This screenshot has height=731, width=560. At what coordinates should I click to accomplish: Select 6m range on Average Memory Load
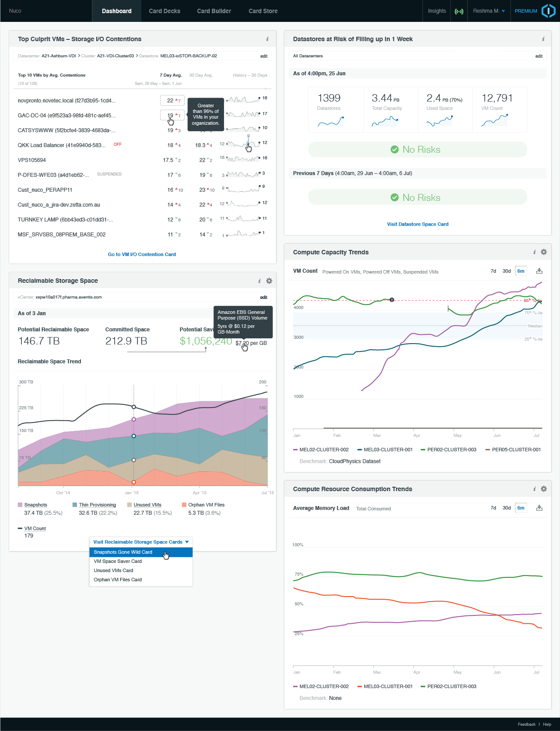(521, 508)
